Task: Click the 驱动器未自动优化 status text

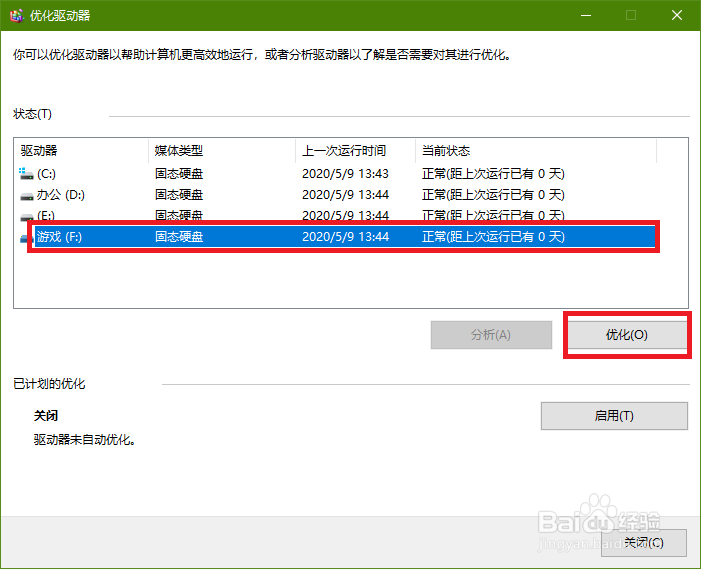Action: pos(84,440)
